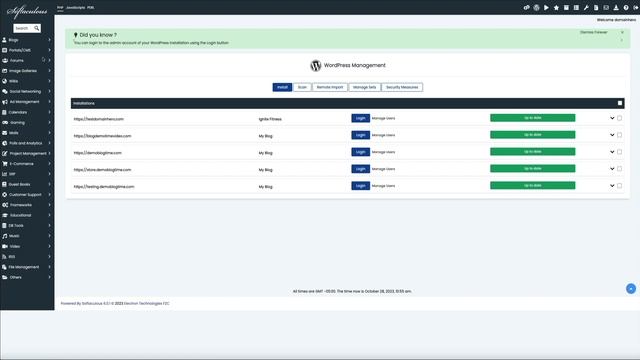Close the Did you know tip banner
This screenshot has height=360, width=640.
pos(622,32)
